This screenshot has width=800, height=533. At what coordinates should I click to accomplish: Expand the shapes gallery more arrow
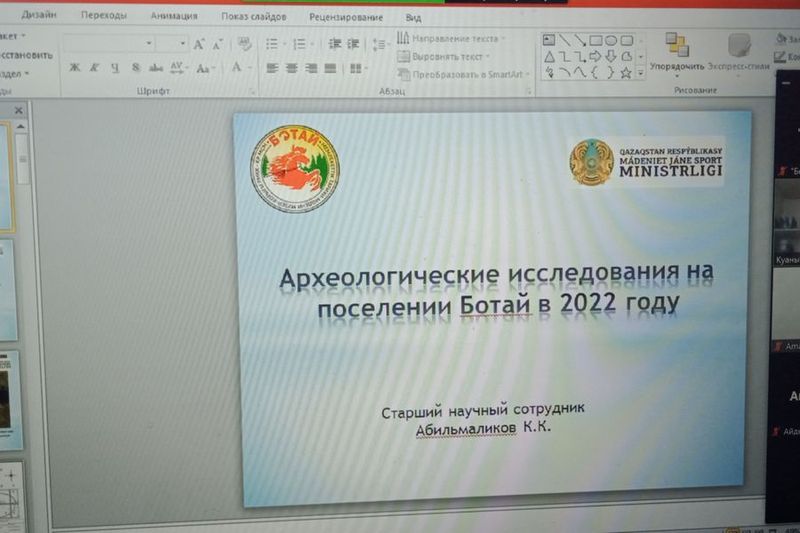640,72
